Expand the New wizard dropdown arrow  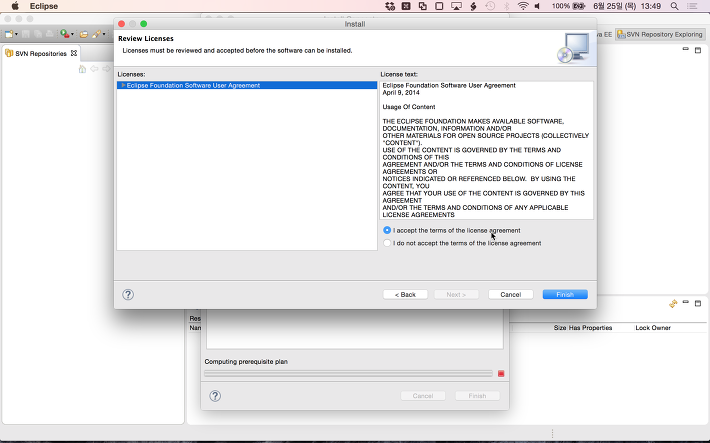(16, 34)
